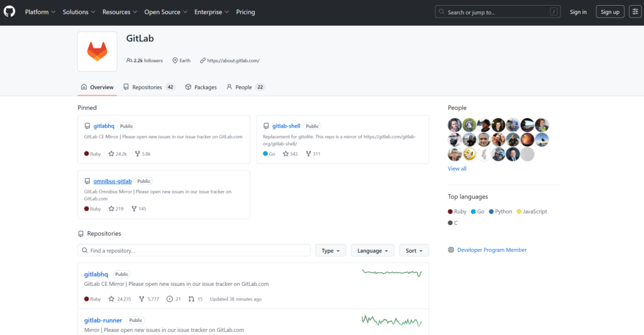Focus the Search or jump to field
Image resolution: width=644 pixels, height=335 pixels.
(x=497, y=12)
